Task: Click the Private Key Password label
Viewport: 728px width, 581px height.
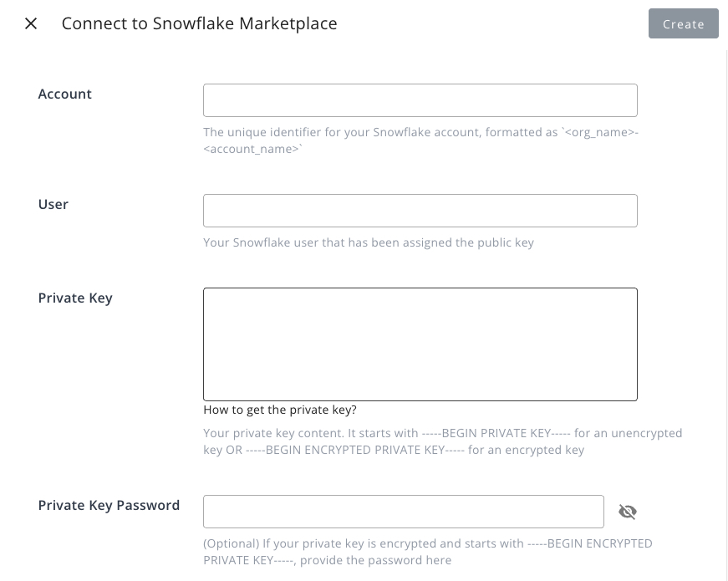Action: [x=109, y=506]
